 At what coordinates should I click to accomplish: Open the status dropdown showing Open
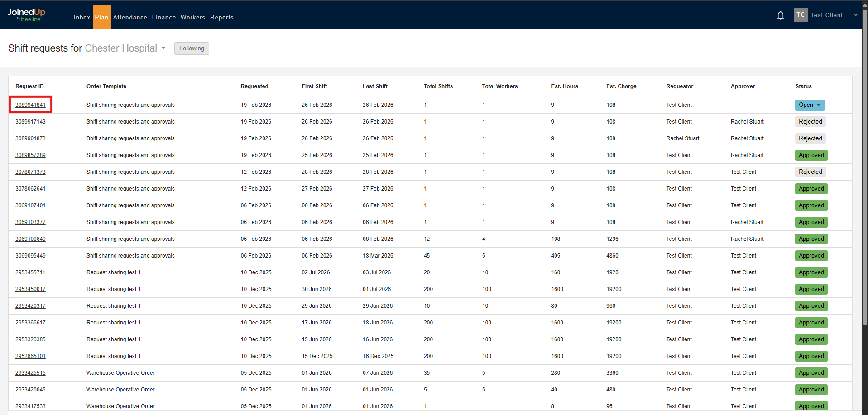tap(810, 105)
